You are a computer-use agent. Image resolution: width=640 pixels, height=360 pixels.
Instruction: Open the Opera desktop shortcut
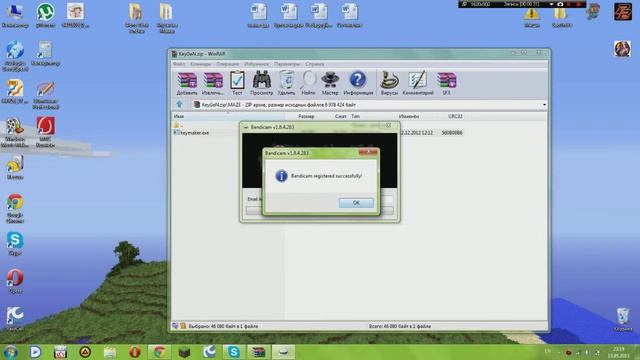coord(15,282)
